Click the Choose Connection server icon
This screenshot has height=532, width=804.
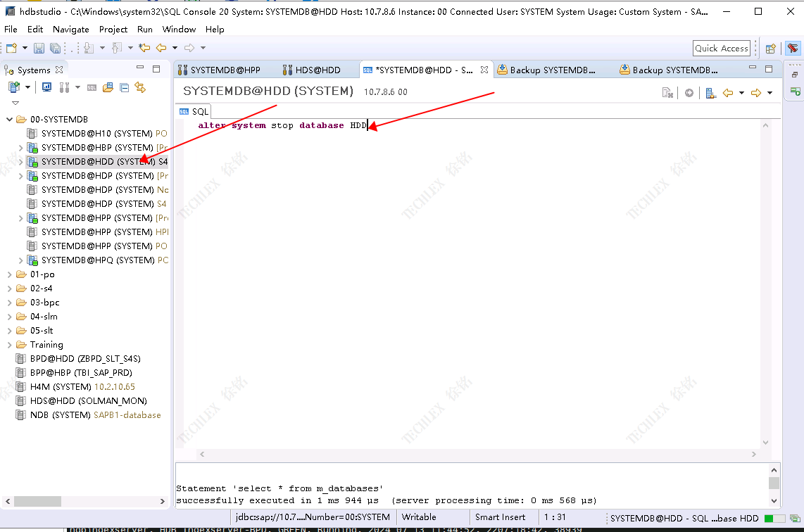click(x=710, y=93)
